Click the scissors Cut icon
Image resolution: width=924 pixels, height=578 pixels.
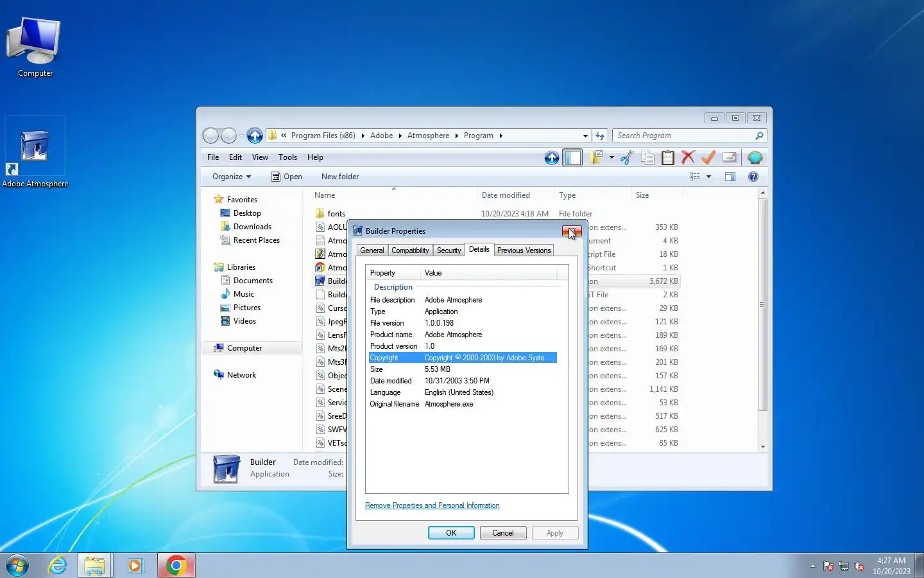coord(627,157)
